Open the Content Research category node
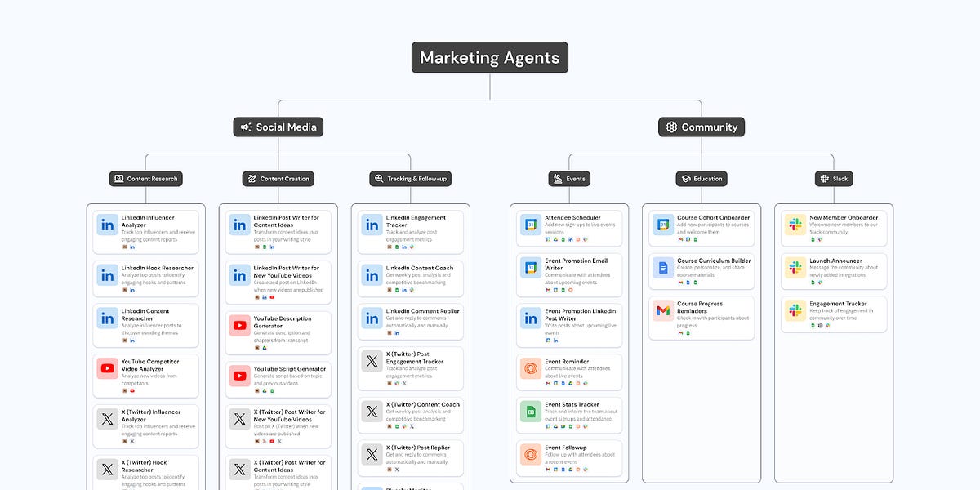The image size is (980, 490). click(146, 178)
